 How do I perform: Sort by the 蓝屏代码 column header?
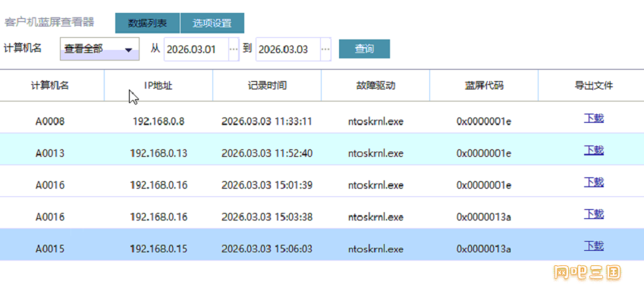[484, 86]
